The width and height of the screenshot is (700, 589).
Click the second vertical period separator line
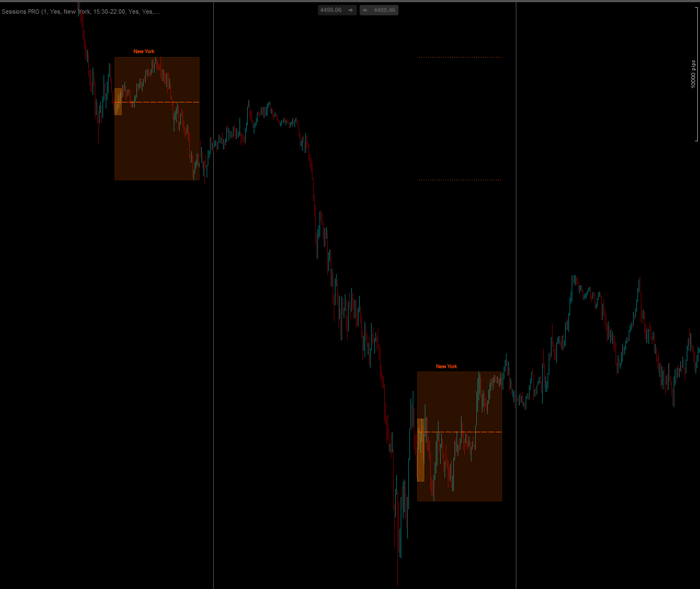click(516, 219)
